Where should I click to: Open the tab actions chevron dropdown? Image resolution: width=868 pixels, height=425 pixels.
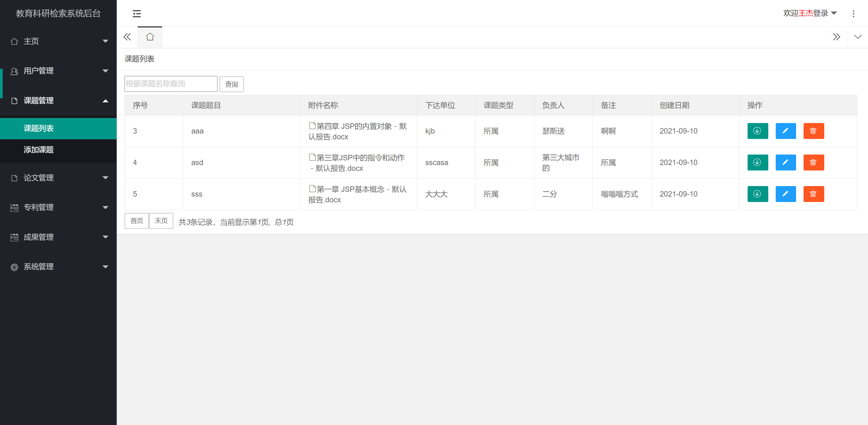coord(857,37)
